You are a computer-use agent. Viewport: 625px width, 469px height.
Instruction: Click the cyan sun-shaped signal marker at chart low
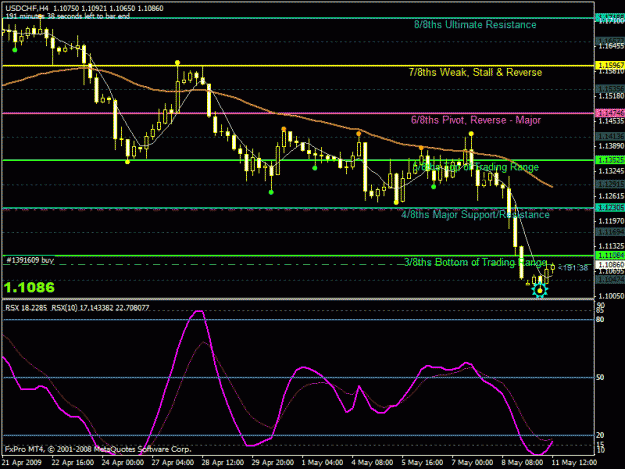tap(540, 290)
